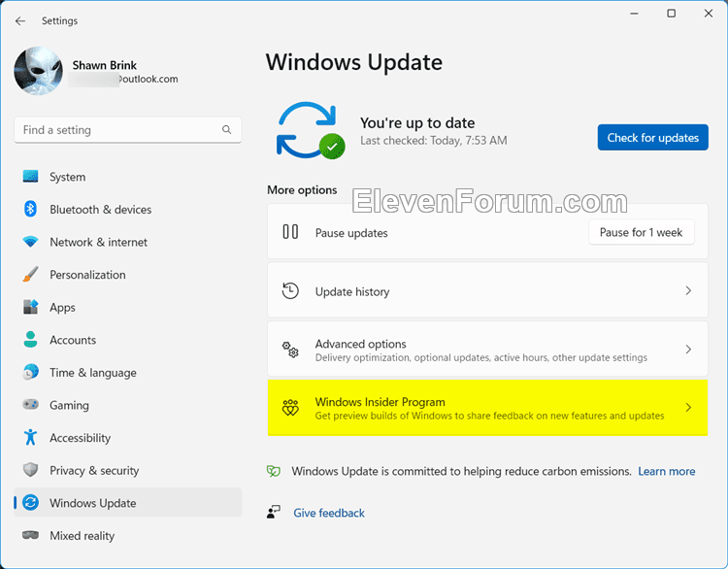Select Accessibility label in sidebar
The width and height of the screenshot is (728, 569).
tap(81, 438)
